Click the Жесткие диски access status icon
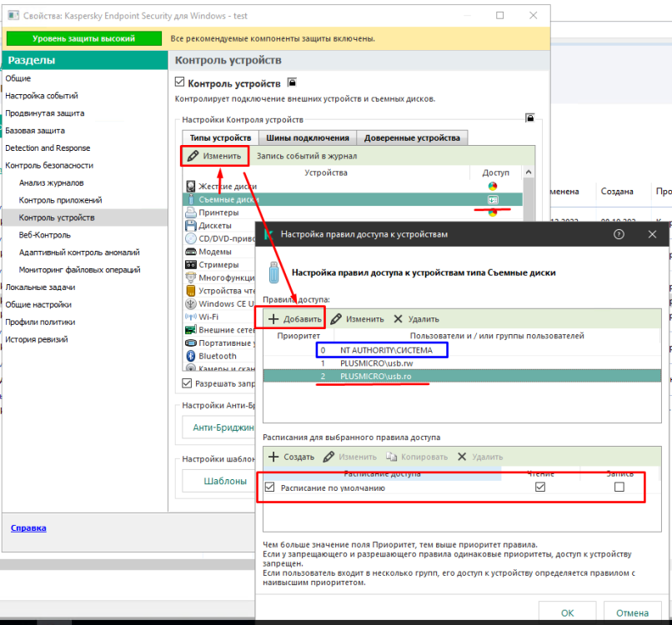Image resolution: width=672 pixels, height=625 pixels. coord(493,187)
